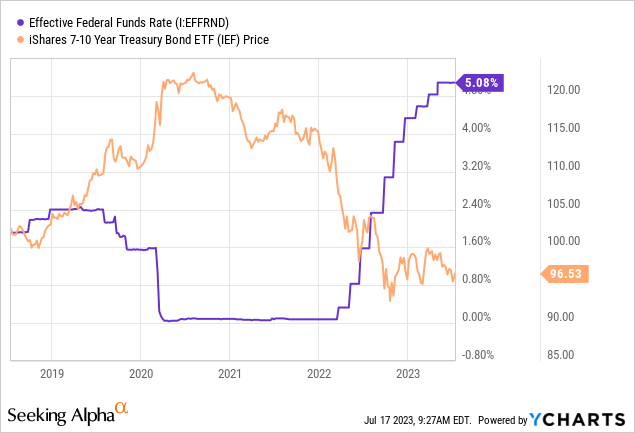Click the 0.00% rate axis label

point(476,317)
